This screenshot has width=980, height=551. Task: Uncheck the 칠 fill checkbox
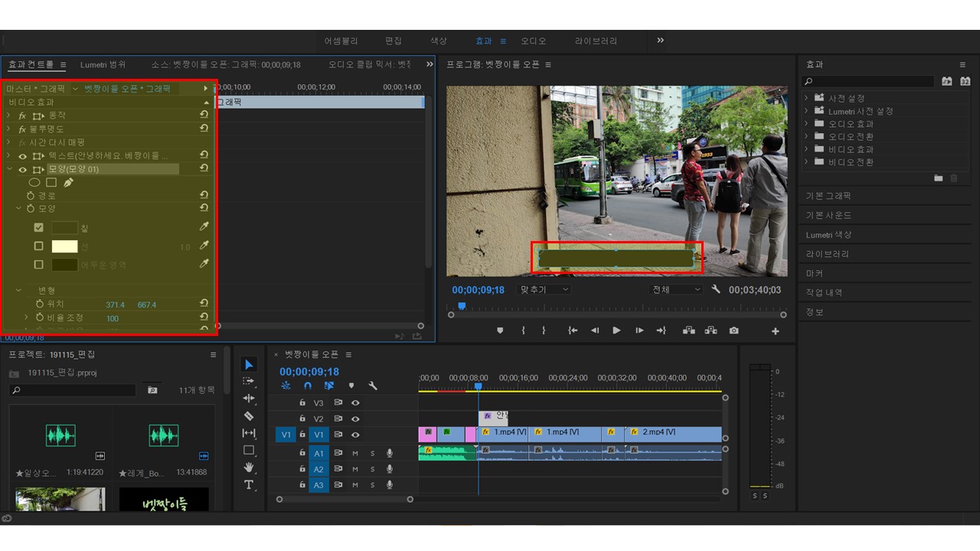click(x=39, y=227)
